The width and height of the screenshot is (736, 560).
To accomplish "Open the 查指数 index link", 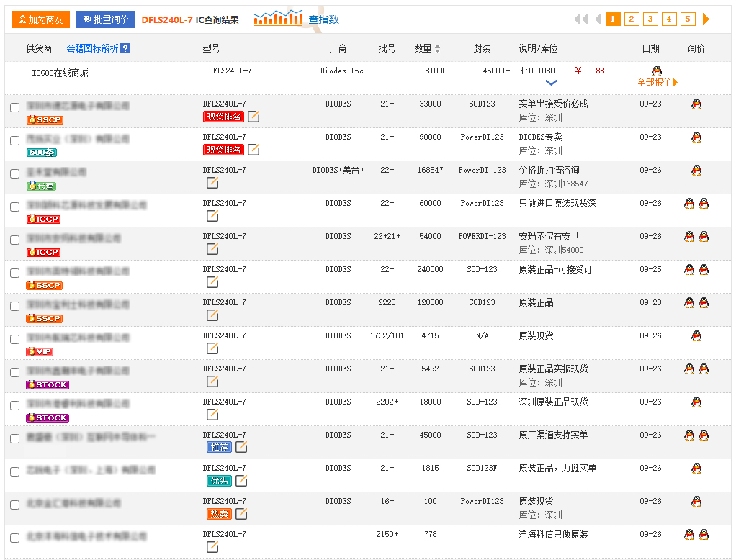I will click(323, 19).
